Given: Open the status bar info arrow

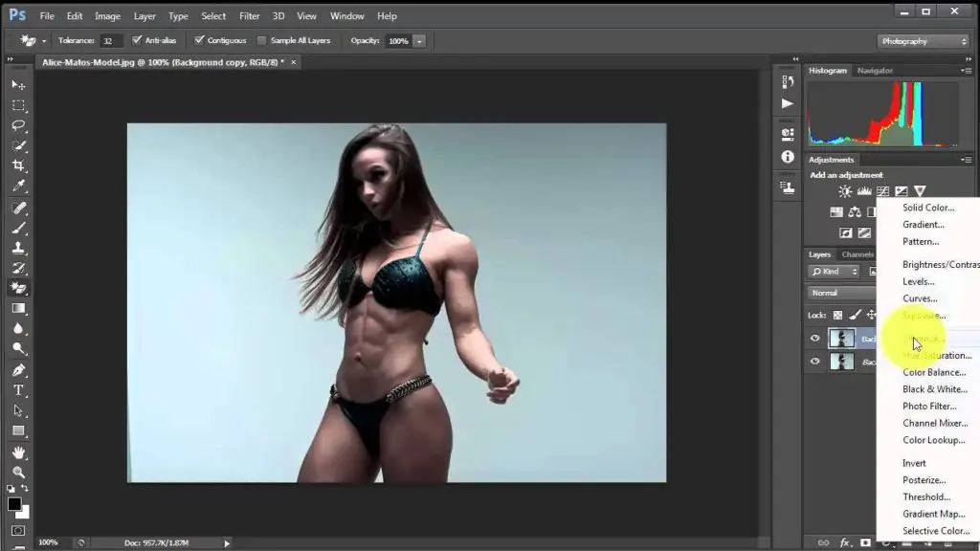Looking at the screenshot, I should tap(227, 543).
